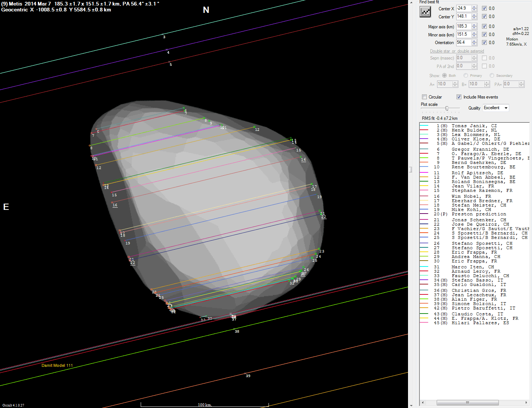Select observer Hilari Pallares, ES in list
532x408 pixels.
(480, 323)
